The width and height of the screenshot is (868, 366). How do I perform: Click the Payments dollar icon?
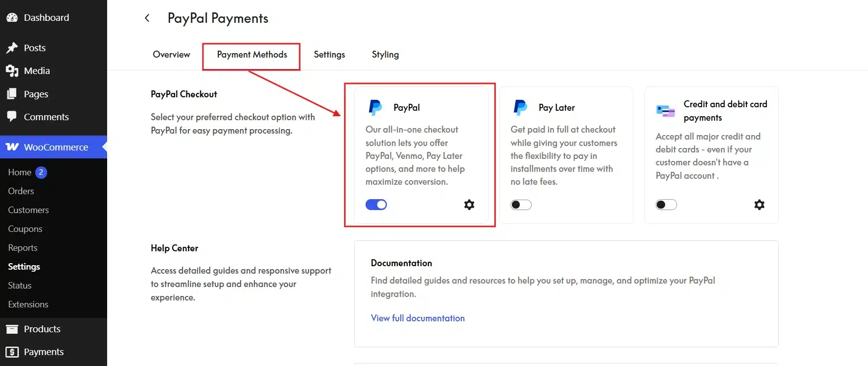12,352
